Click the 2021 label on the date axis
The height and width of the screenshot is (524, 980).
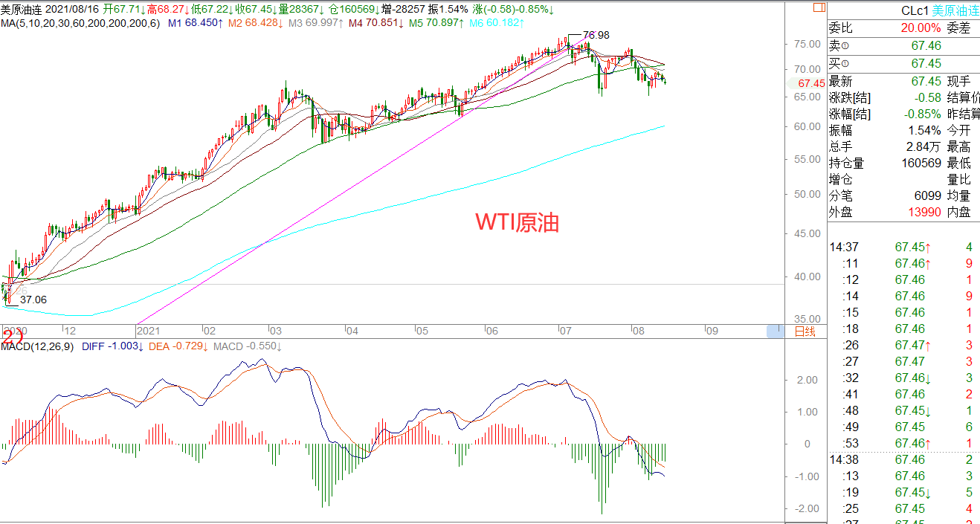pos(149,331)
